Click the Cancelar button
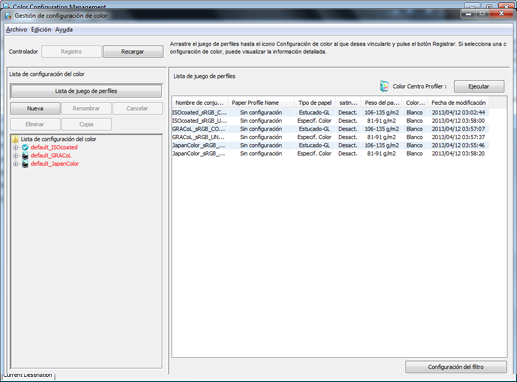 (x=137, y=108)
